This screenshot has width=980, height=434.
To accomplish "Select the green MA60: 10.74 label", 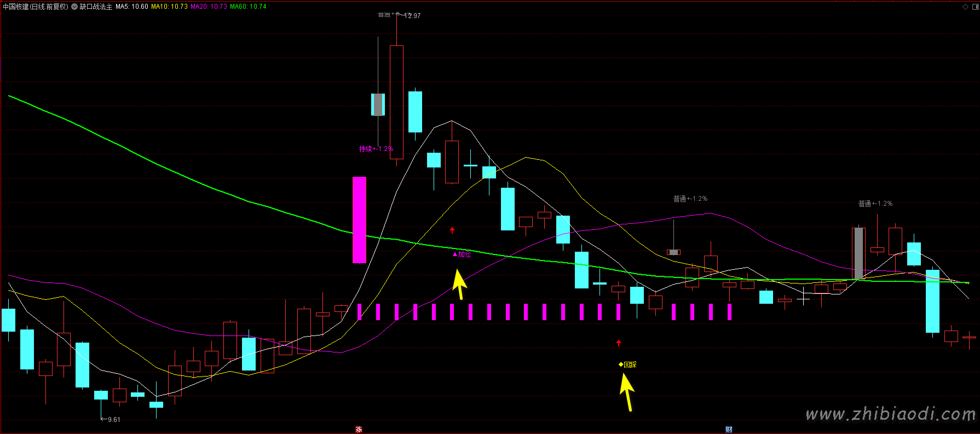I will [248, 7].
